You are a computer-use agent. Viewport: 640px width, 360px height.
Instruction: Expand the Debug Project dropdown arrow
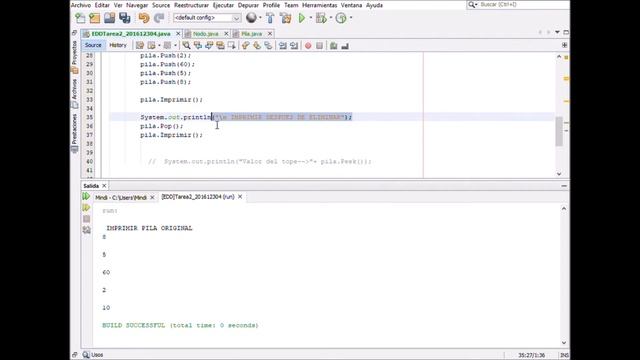pyautogui.click(x=331, y=18)
